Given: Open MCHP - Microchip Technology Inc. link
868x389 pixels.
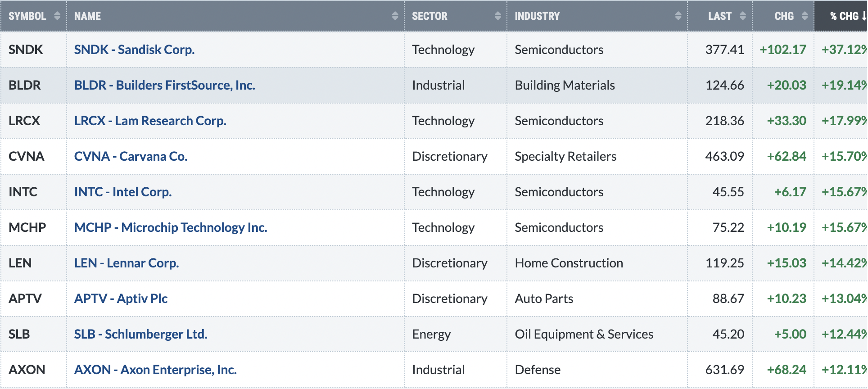Looking at the screenshot, I should [x=171, y=227].
